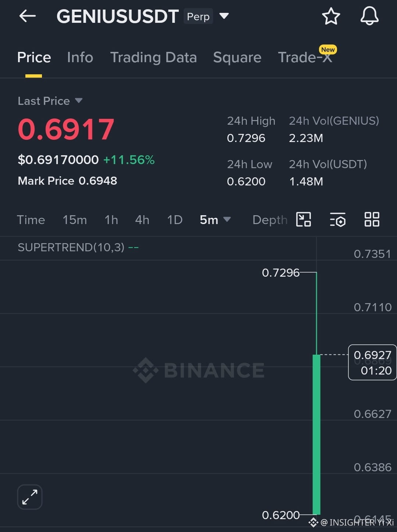Screen dimensions: 397x532
Task: Select the 15m chart interval
Action: pyautogui.click(x=75, y=220)
